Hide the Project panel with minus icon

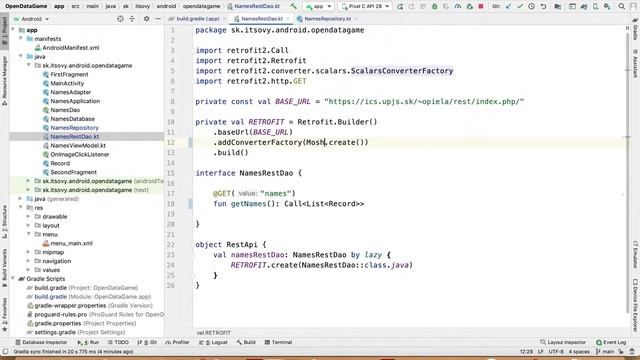click(158, 19)
